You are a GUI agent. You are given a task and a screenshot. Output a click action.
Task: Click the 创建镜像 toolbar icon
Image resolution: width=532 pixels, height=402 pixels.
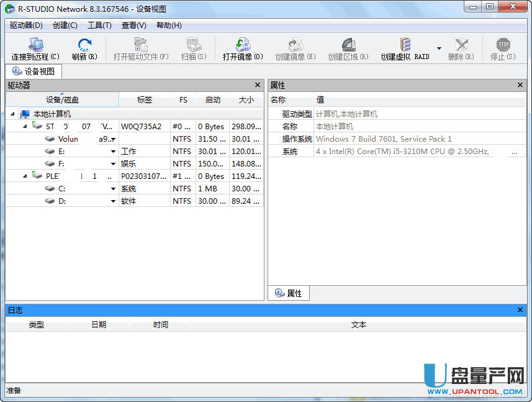tap(295, 45)
